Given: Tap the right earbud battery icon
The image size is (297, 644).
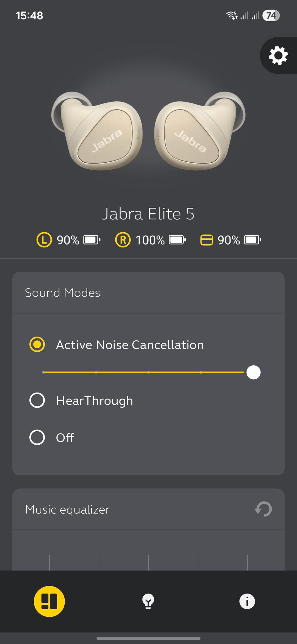Looking at the screenshot, I should point(177,240).
